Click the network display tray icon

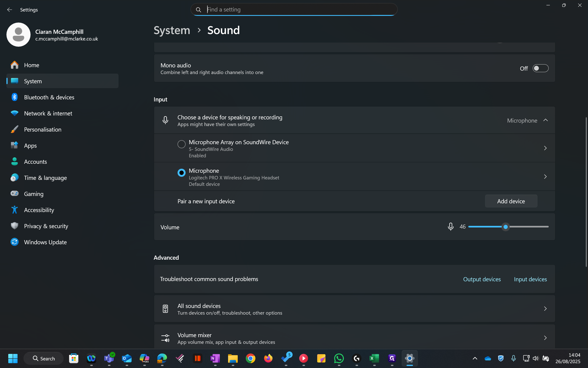point(526,358)
